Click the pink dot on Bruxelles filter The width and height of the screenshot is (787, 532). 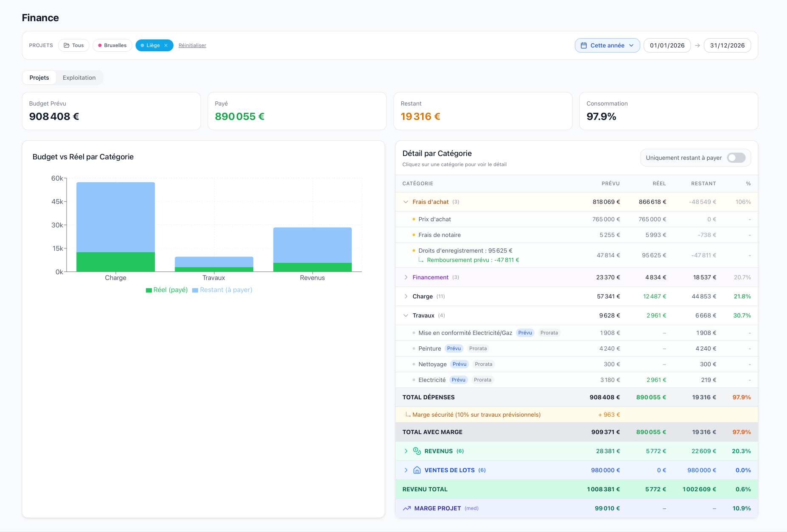pyautogui.click(x=100, y=45)
